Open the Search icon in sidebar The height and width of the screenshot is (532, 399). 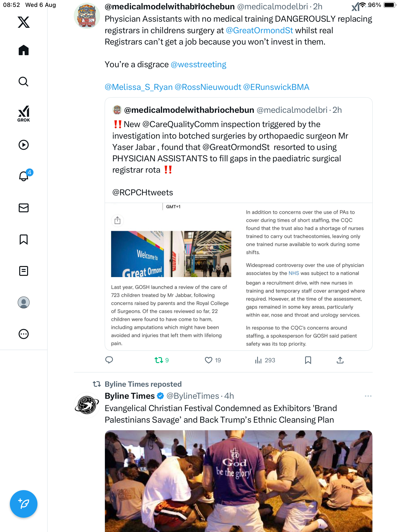point(24,82)
